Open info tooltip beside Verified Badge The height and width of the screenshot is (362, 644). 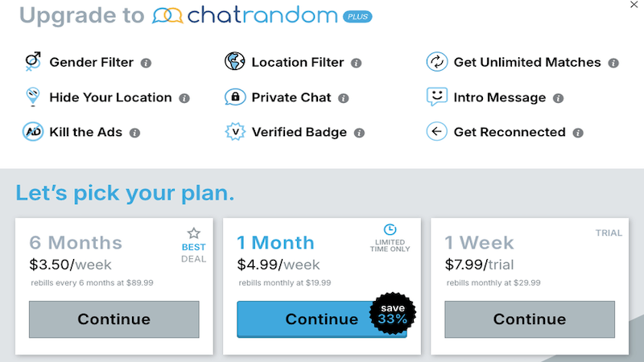359,133
